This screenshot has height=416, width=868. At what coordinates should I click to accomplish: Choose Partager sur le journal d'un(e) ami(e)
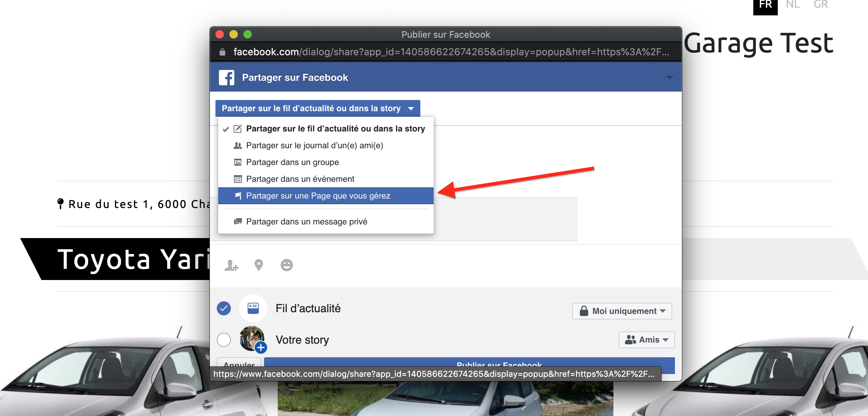coord(326,145)
